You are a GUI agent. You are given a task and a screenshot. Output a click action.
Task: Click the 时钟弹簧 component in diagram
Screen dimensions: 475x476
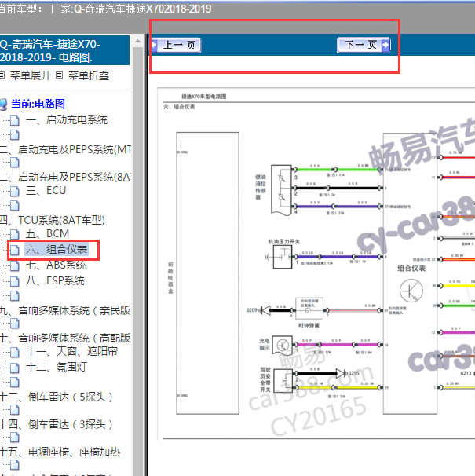coord(309,309)
